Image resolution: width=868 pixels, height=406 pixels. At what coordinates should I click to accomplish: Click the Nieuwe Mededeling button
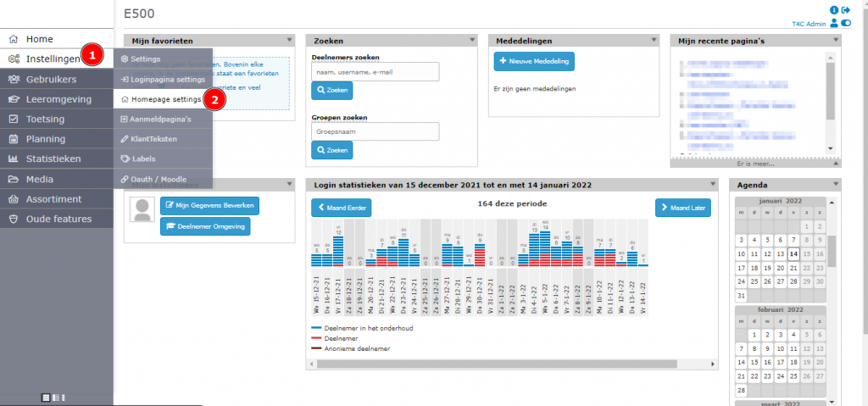point(534,61)
